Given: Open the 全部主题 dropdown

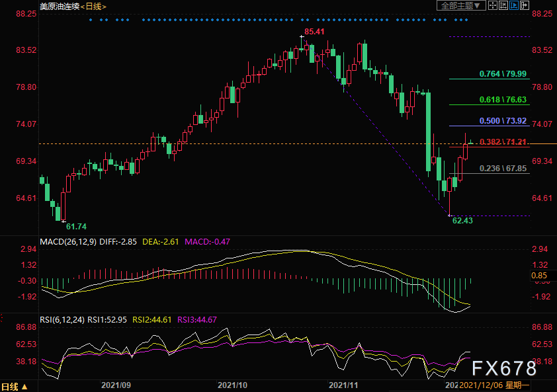Looking at the screenshot, I should [x=461, y=5].
